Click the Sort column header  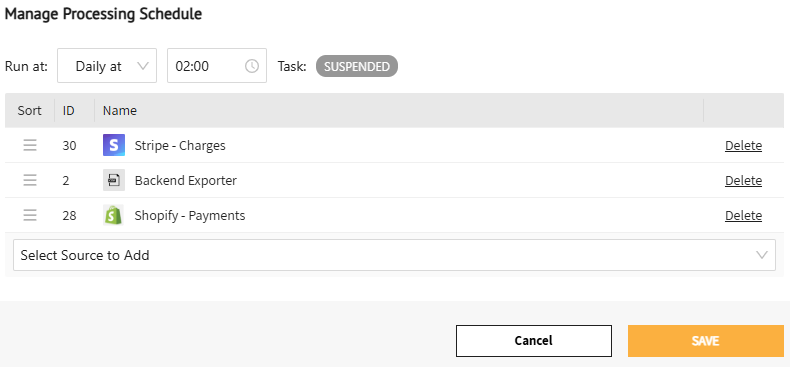click(29, 110)
